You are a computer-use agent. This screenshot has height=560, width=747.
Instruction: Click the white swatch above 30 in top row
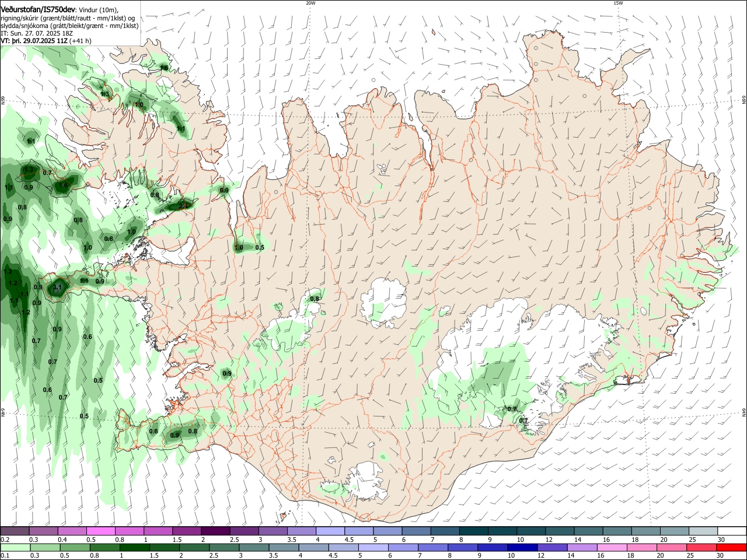pos(731,531)
